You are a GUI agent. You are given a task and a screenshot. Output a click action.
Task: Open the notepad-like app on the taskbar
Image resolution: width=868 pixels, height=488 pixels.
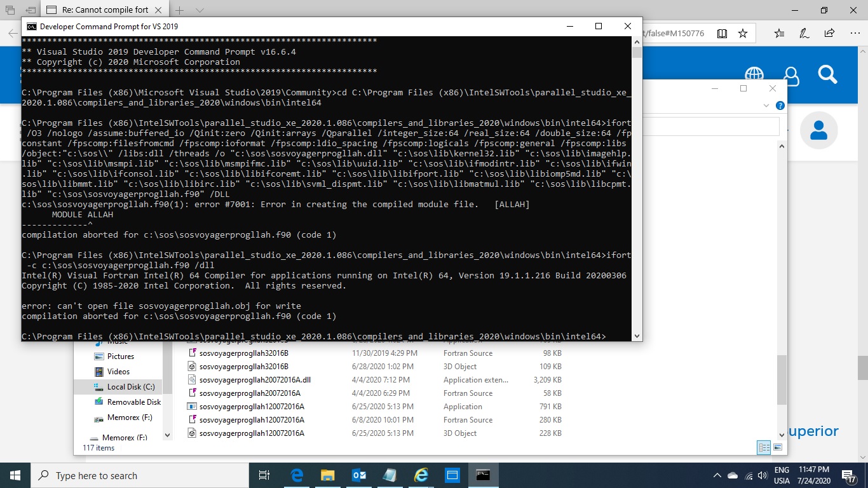[390, 475]
